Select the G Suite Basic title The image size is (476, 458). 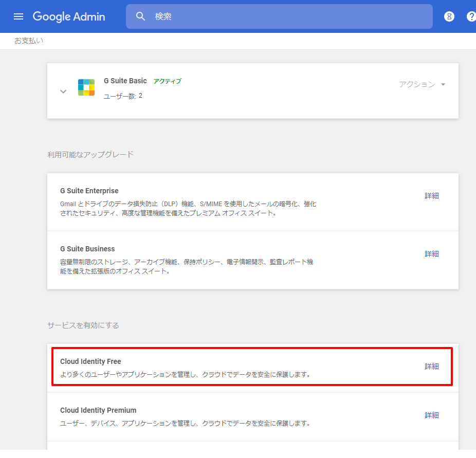125,81
